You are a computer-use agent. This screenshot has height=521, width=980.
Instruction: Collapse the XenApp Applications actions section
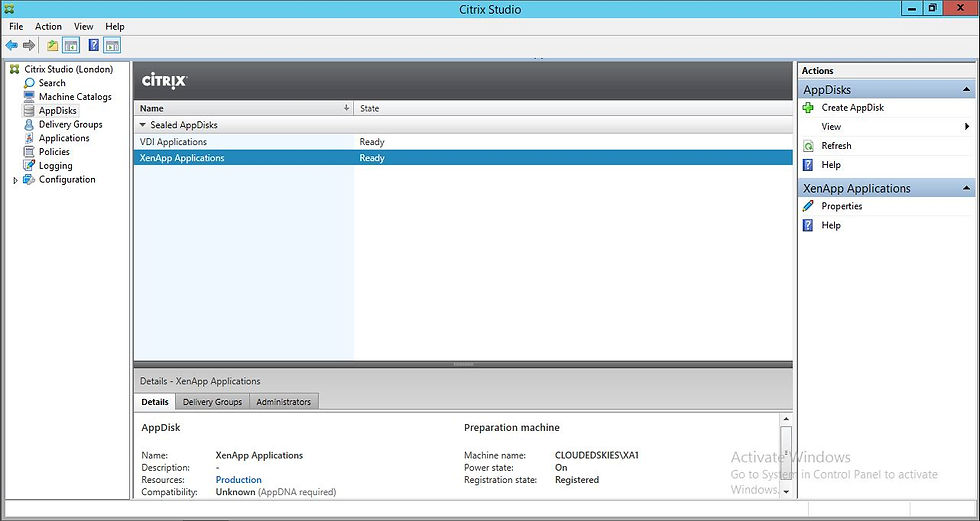967,189
